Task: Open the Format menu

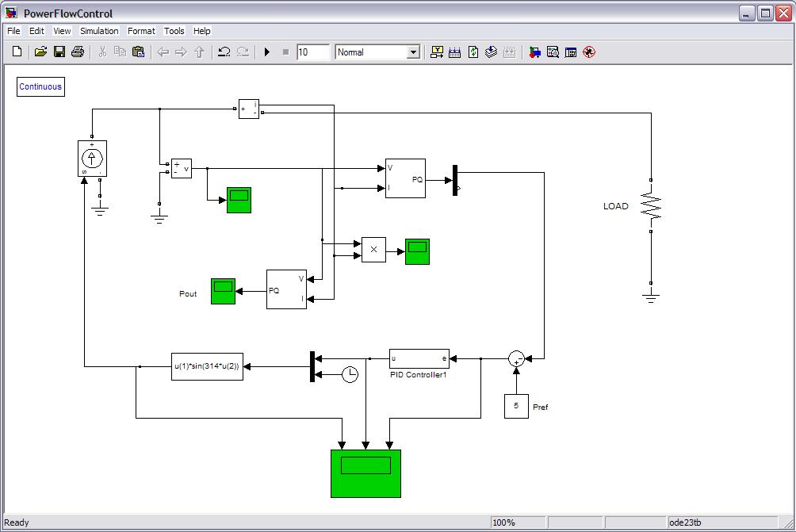Action: click(x=141, y=31)
